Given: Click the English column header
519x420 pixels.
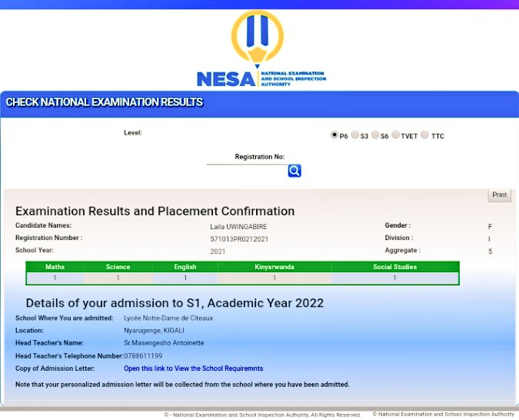Looking at the screenshot, I should click(x=185, y=267).
